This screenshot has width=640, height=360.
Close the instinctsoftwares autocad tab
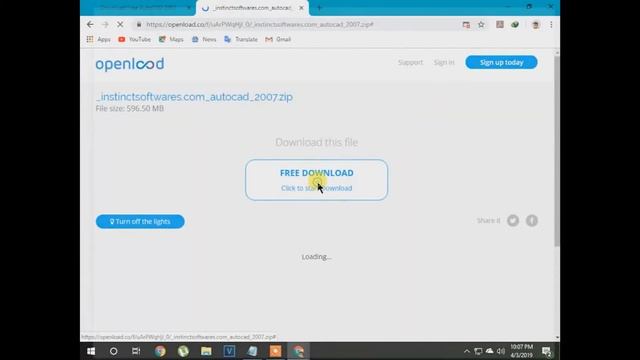pos(301,8)
